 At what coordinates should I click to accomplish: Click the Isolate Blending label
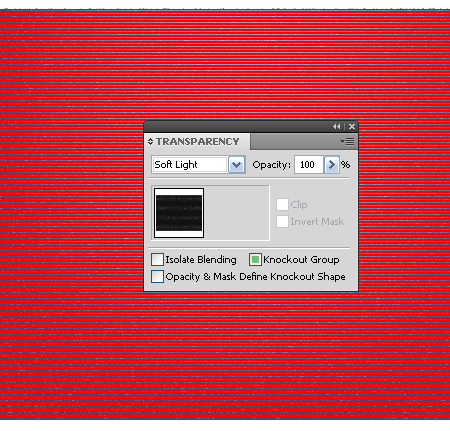point(201,260)
